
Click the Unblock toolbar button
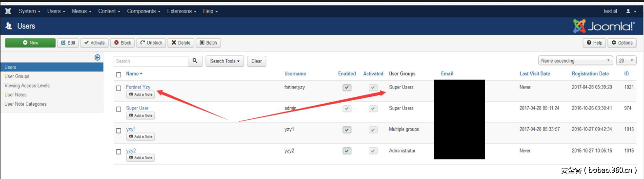click(151, 43)
